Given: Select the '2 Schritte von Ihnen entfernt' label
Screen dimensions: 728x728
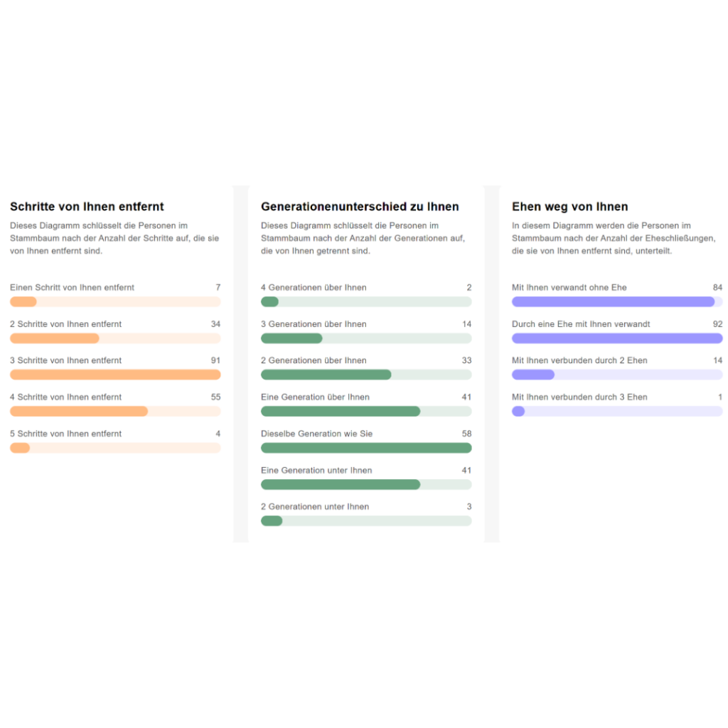Looking at the screenshot, I should tap(65, 324).
